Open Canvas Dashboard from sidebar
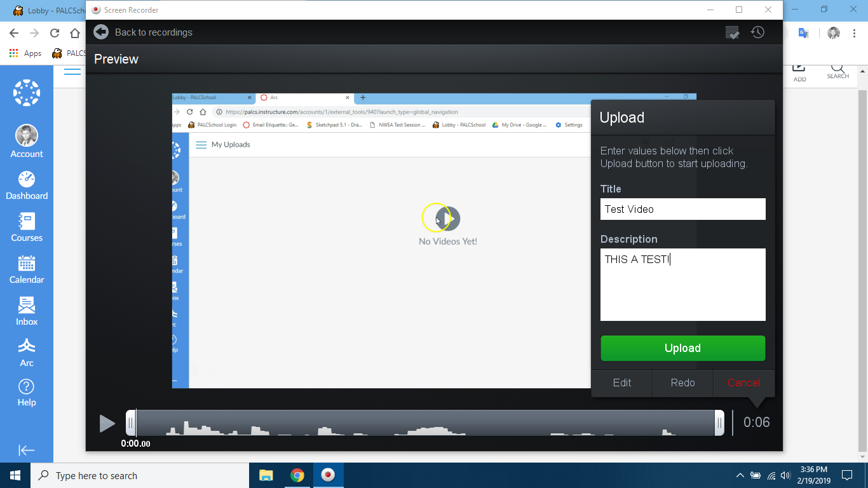The height and width of the screenshot is (488, 868). (x=27, y=186)
